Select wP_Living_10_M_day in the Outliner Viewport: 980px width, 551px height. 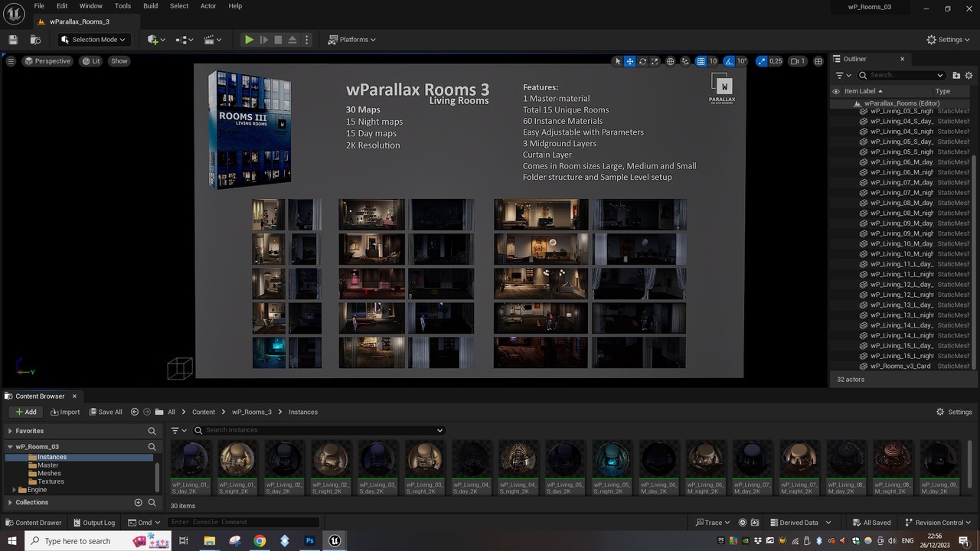(x=900, y=243)
